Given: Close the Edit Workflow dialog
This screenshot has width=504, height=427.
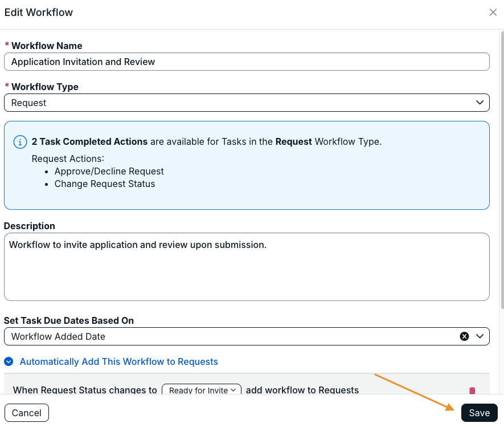Looking at the screenshot, I should pyautogui.click(x=493, y=13).
